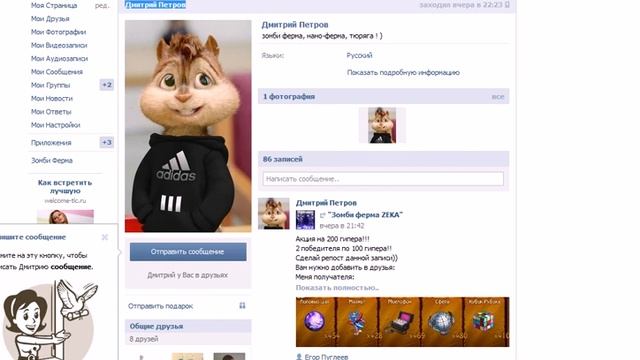640x360 pixels.
Task: Open Мои Сообщения
Action: (57, 72)
